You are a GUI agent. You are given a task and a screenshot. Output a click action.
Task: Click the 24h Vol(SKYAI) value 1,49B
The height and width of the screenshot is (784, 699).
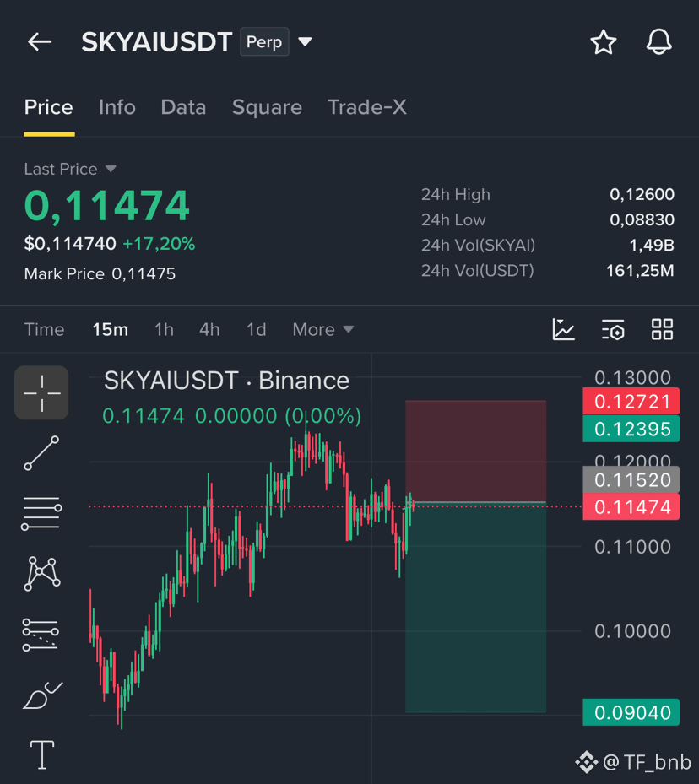pos(652,245)
